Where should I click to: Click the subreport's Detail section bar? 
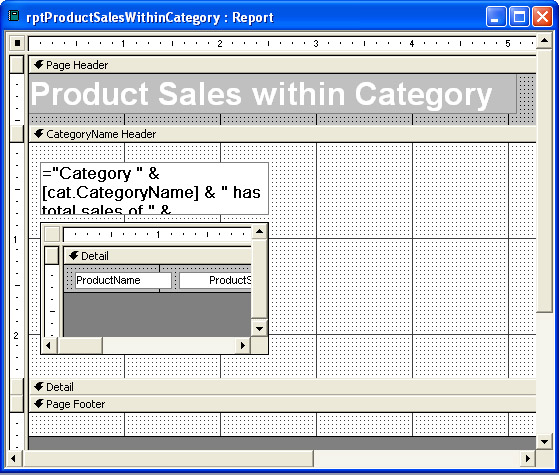point(158,256)
